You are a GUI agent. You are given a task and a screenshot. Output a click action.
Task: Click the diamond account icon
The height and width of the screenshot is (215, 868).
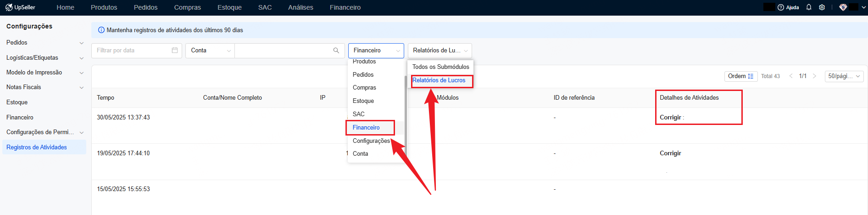click(x=843, y=7)
